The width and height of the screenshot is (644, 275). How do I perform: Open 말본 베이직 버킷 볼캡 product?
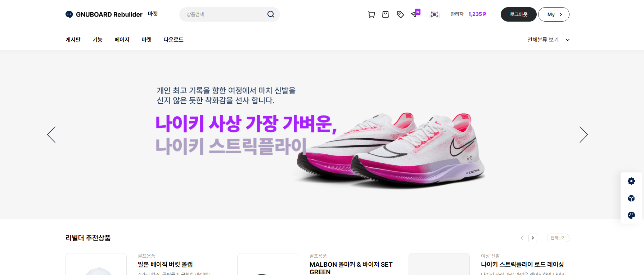point(165,264)
